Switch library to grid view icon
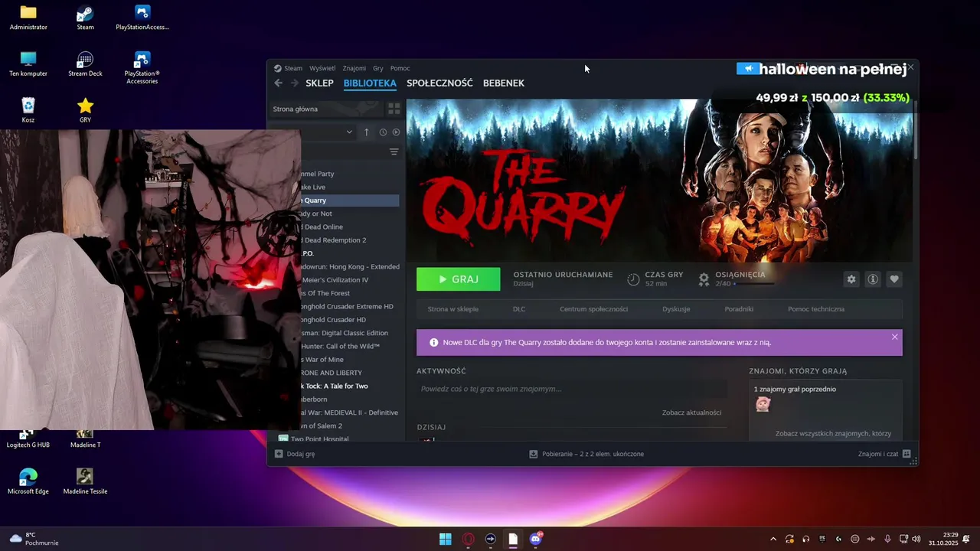Viewport: 980px width, 551px height. [394, 109]
